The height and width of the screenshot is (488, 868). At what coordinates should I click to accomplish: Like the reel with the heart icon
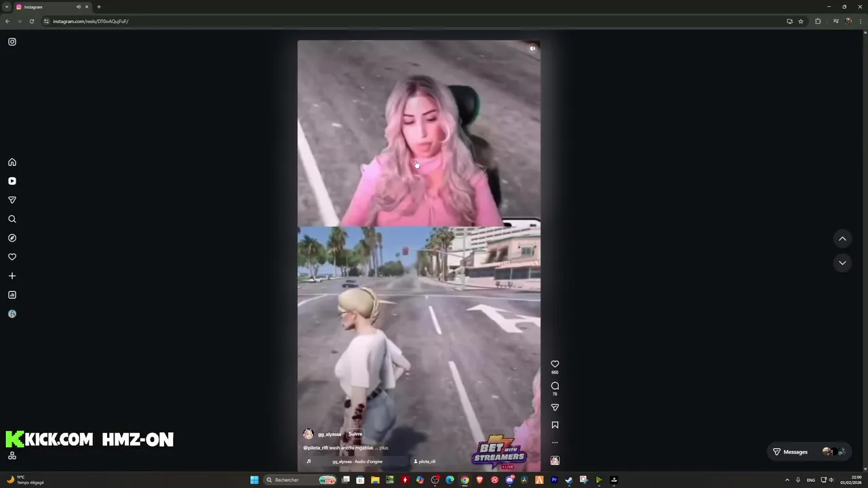[555, 364]
